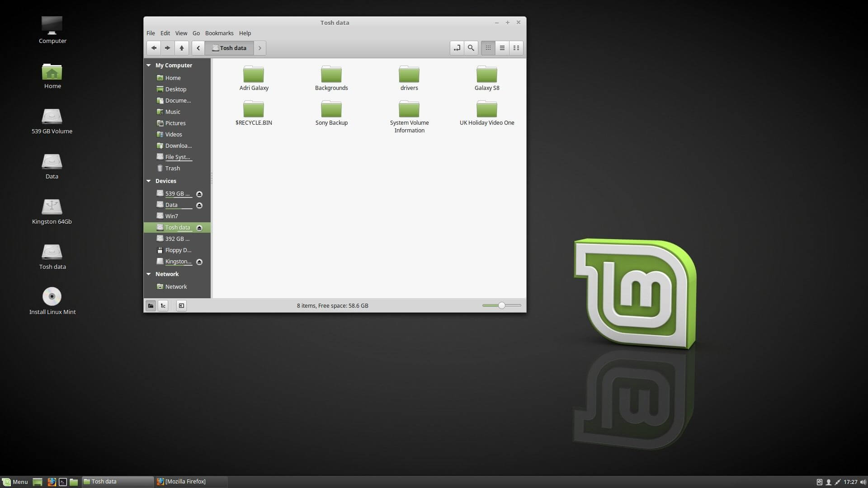Viewport: 868px width, 488px height.
Task: Eject the 539 GB device in the sidebar
Action: pyautogui.click(x=199, y=194)
